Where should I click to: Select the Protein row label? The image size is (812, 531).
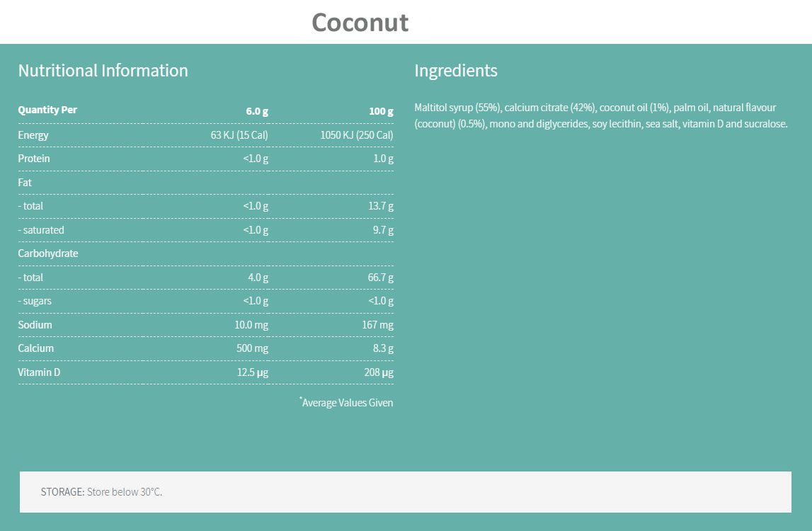coord(34,159)
